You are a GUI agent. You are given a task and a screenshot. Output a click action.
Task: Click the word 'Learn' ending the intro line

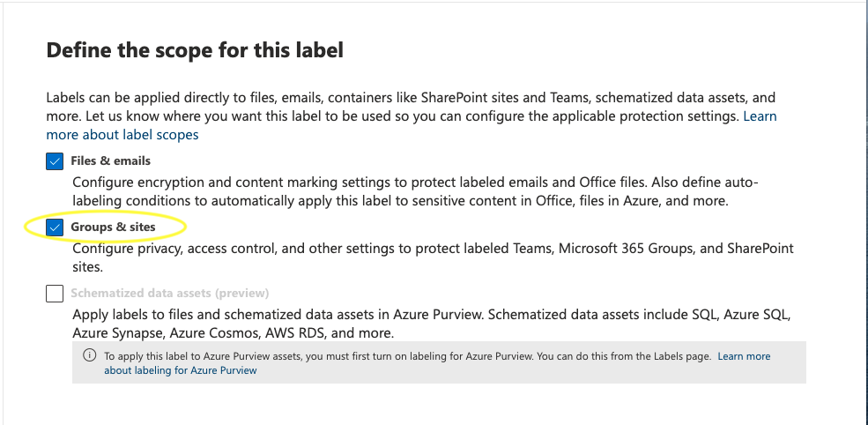760,116
